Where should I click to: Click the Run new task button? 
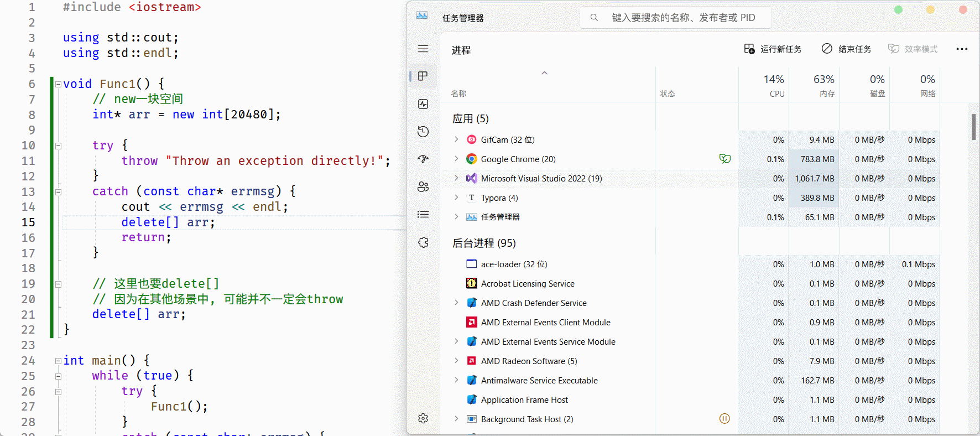[x=773, y=49]
